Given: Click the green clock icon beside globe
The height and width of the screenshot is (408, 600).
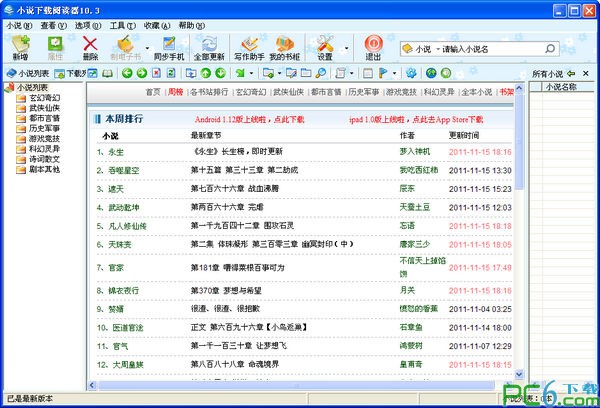Looking at the screenshot, I should click(x=446, y=73).
